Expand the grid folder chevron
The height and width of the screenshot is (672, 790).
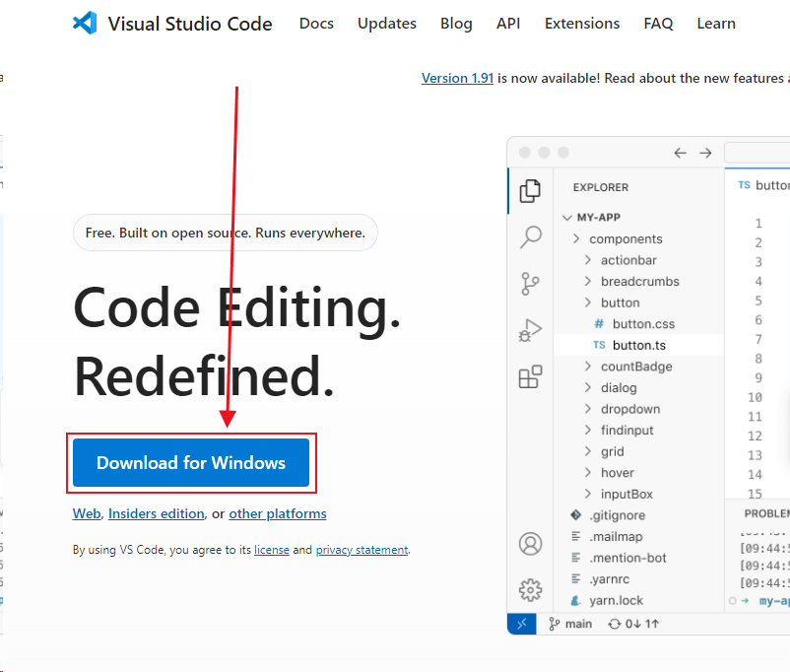tap(587, 450)
